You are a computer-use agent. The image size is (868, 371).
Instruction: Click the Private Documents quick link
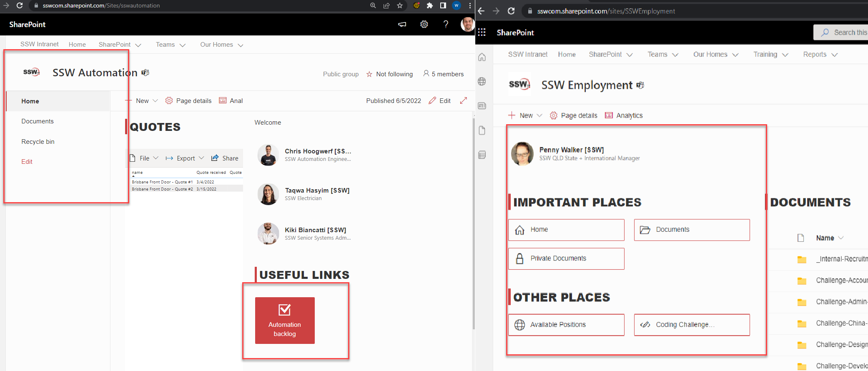(x=566, y=258)
